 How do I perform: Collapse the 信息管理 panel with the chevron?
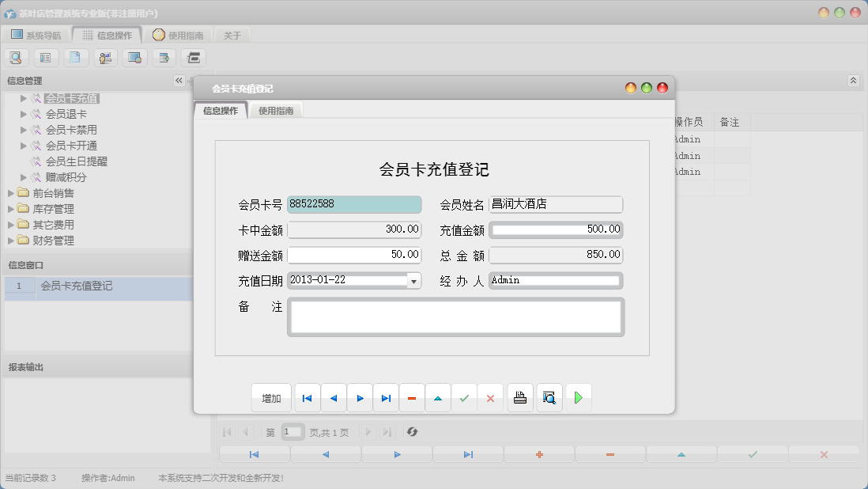point(179,80)
